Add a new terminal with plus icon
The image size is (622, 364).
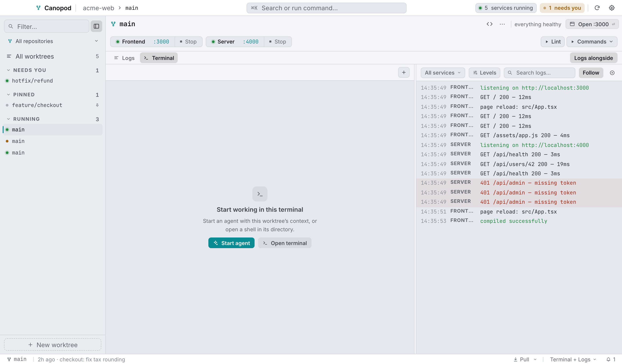404,73
